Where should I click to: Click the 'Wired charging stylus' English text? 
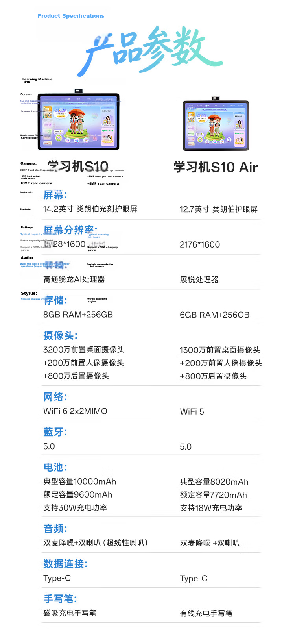click(x=97, y=300)
